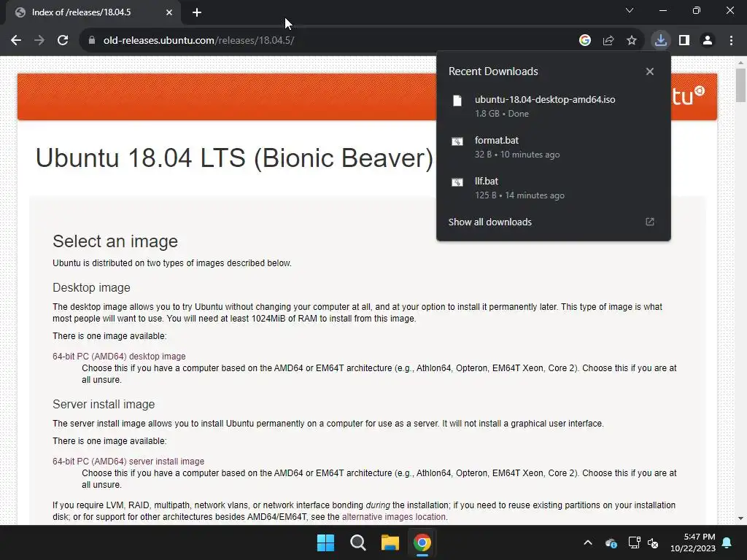The height and width of the screenshot is (560, 747).
Task: Open the notifications bell icon
Action: coord(727,542)
